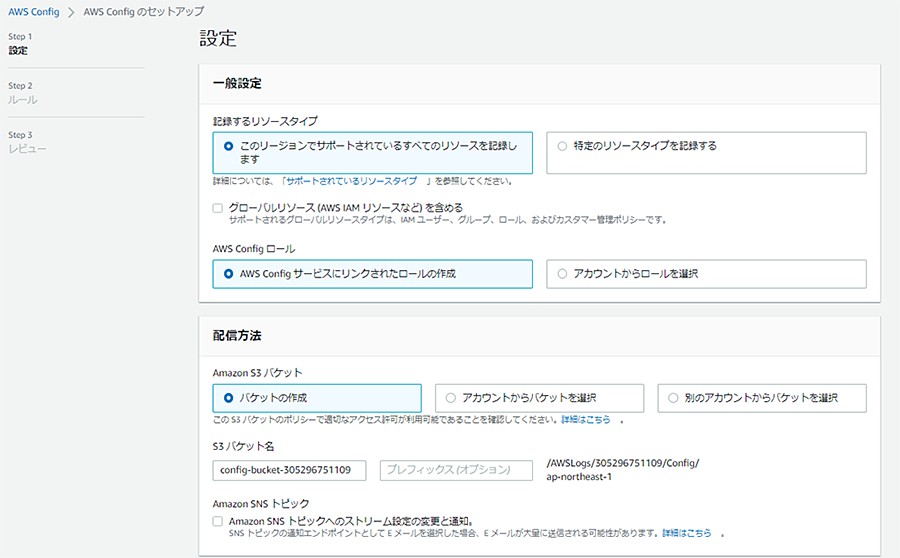Image resolution: width=900 pixels, height=558 pixels.
Task: Select 別のアカウントからバケットを選択 radio option
Action: 673,398
